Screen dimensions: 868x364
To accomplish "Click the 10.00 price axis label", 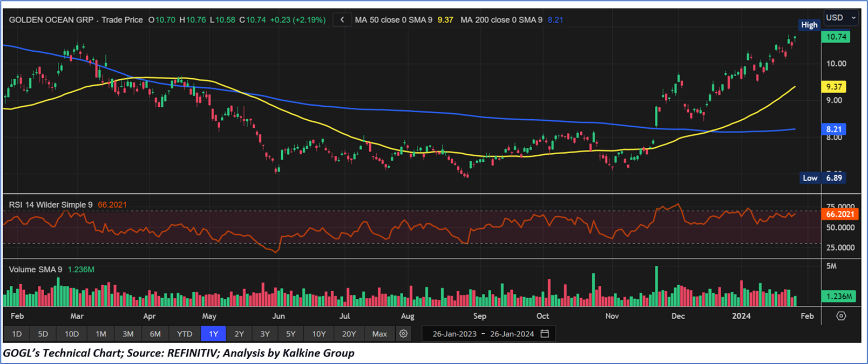I will coord(836,64).
